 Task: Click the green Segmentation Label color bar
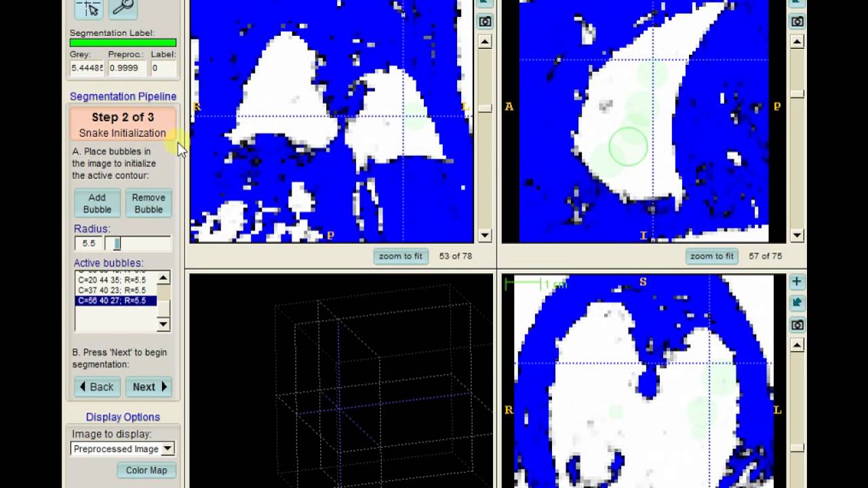coord(123,43)
